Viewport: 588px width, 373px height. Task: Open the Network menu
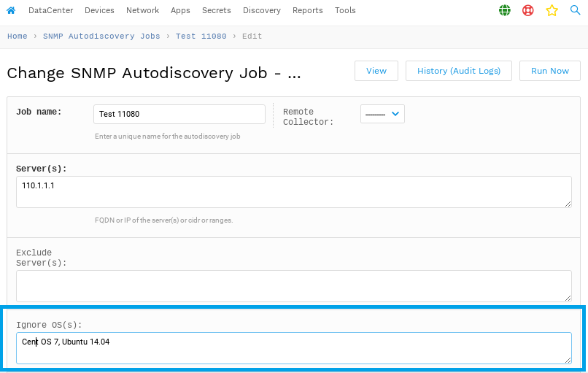[x=142, y=10]
